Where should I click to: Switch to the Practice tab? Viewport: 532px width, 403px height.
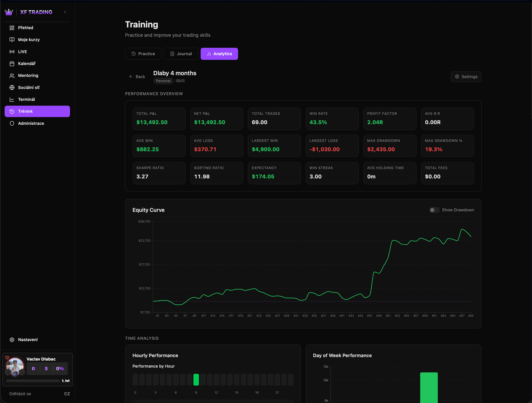[143, 54]
